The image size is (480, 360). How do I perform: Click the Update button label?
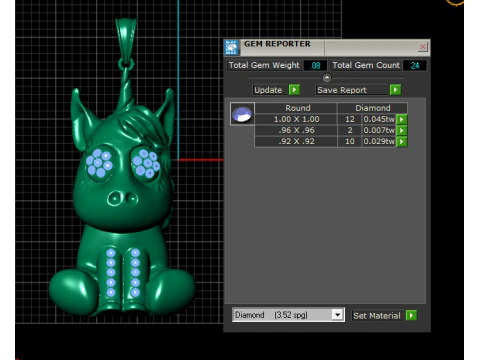tap(268, 90)
